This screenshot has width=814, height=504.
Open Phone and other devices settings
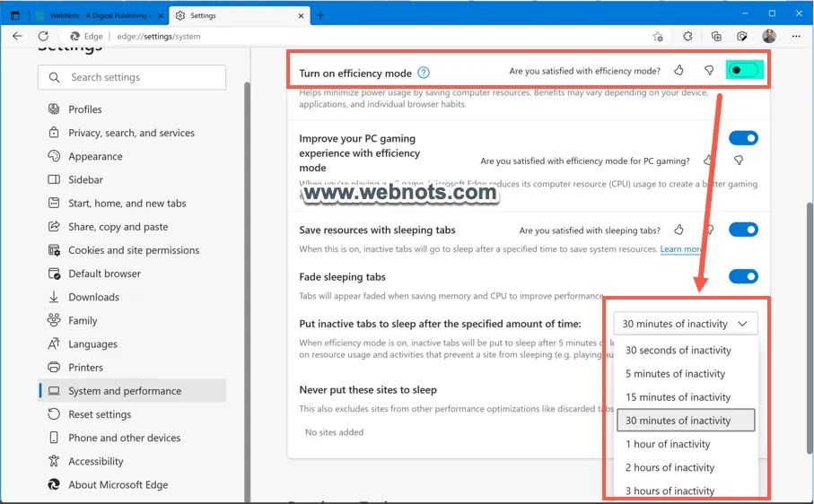tap(132, 438)
